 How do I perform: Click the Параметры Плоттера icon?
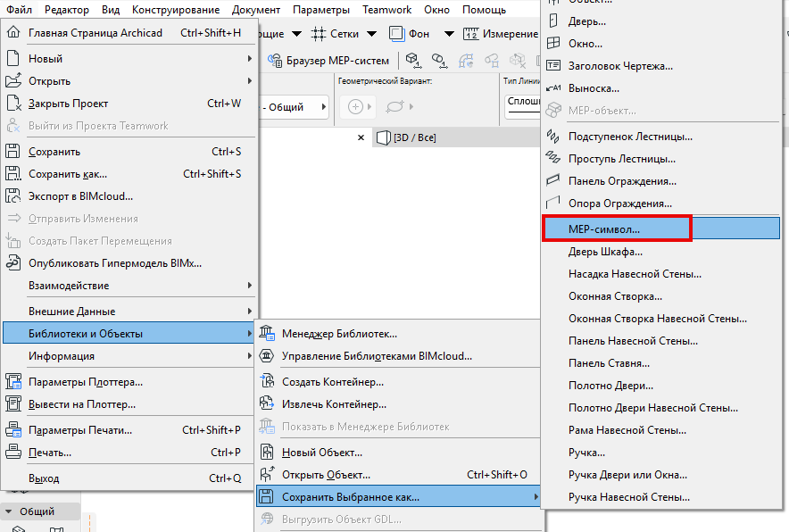13,381
